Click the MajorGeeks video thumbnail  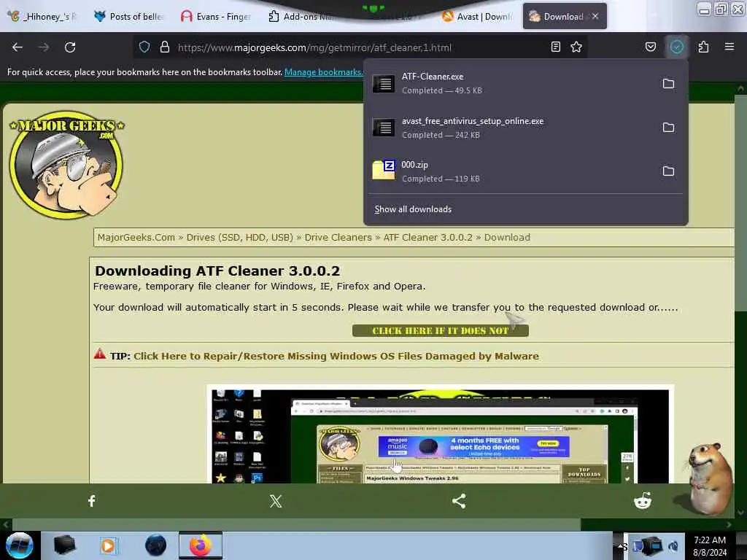tap(440, 435)
